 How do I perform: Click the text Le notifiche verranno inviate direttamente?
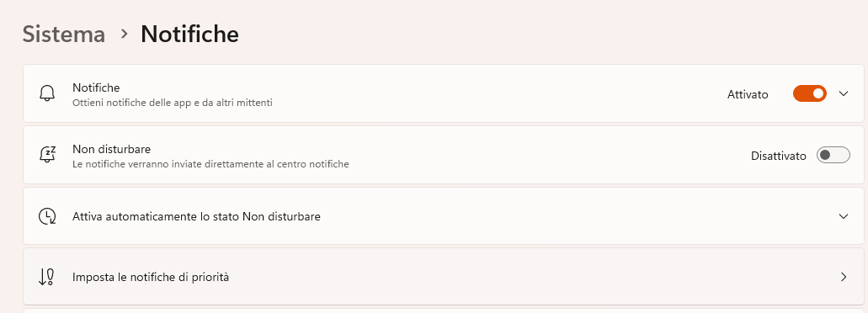pyautogui.click(x=210, y=164)
